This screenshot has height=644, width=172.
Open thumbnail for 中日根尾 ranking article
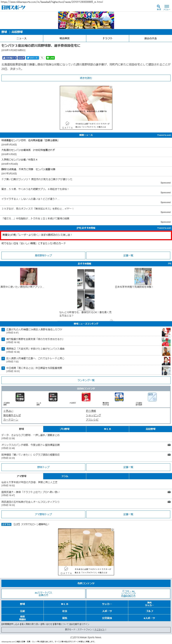(x=166, y=371)
